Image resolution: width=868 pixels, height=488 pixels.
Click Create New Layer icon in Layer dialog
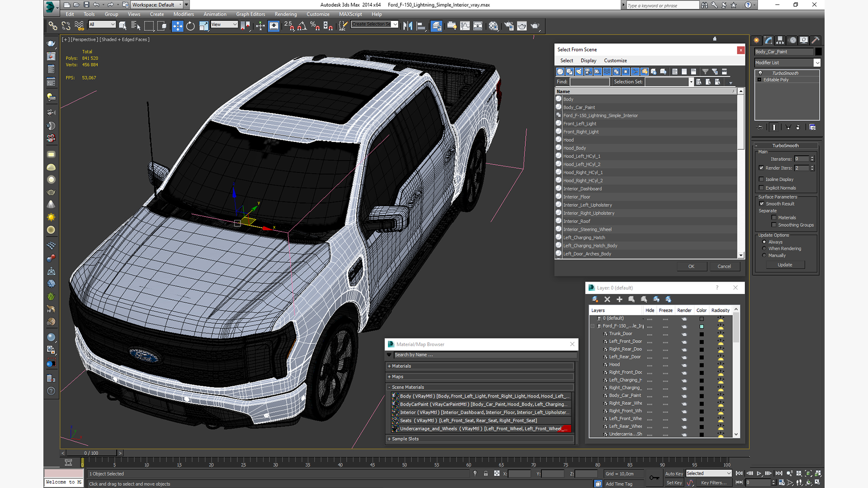click(x=595, y=299)
